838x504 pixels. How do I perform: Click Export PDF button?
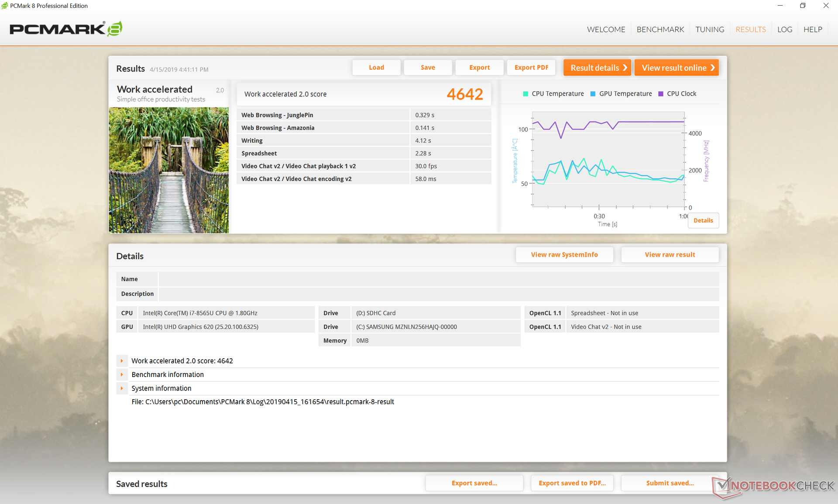pyautogui.click(x=531, y=68)
